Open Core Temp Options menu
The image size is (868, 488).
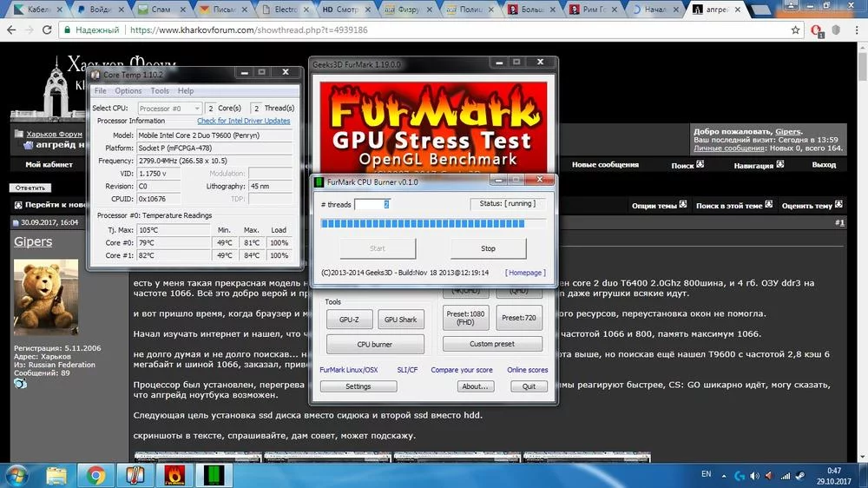pyautogui.click(x=128, y=91)
